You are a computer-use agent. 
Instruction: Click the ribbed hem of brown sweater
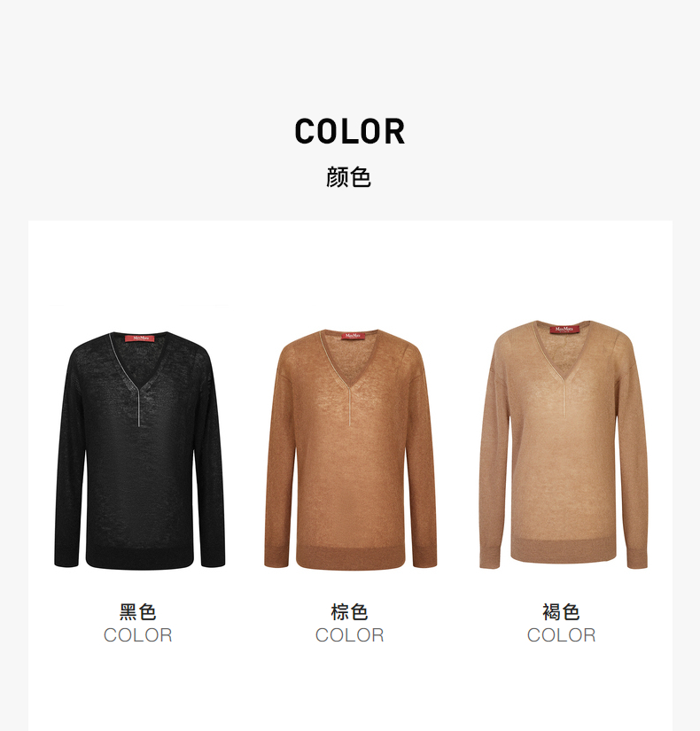tap(350, 557)
